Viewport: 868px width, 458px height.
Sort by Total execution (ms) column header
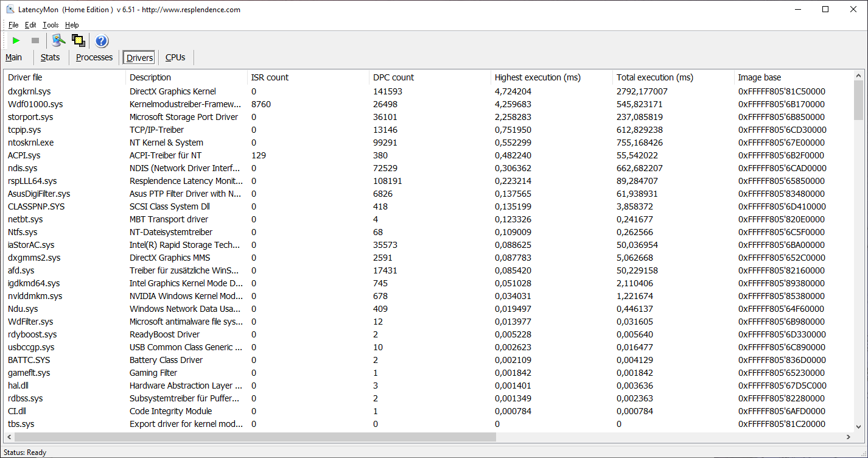(673, 77)
